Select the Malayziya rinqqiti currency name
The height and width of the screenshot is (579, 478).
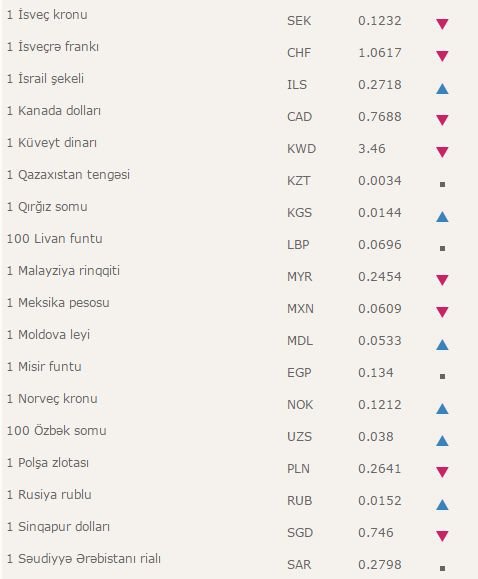(63, 271)
